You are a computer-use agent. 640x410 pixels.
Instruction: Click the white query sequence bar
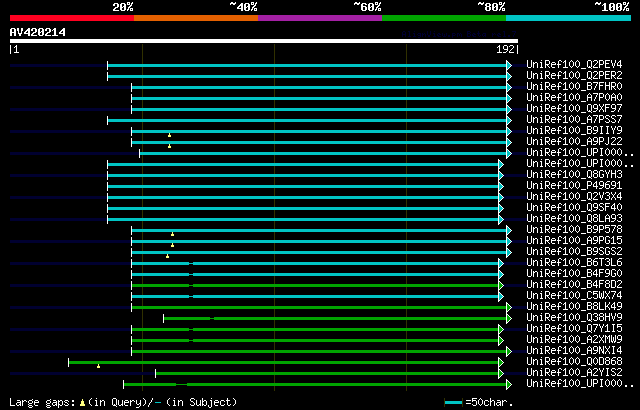tap(264, 41)
